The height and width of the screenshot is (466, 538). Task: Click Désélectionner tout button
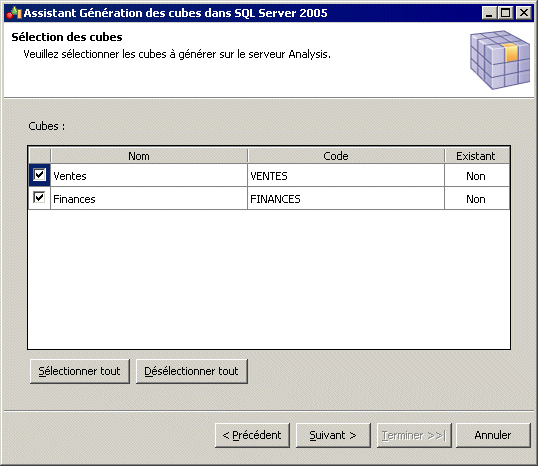click(191, 371)
